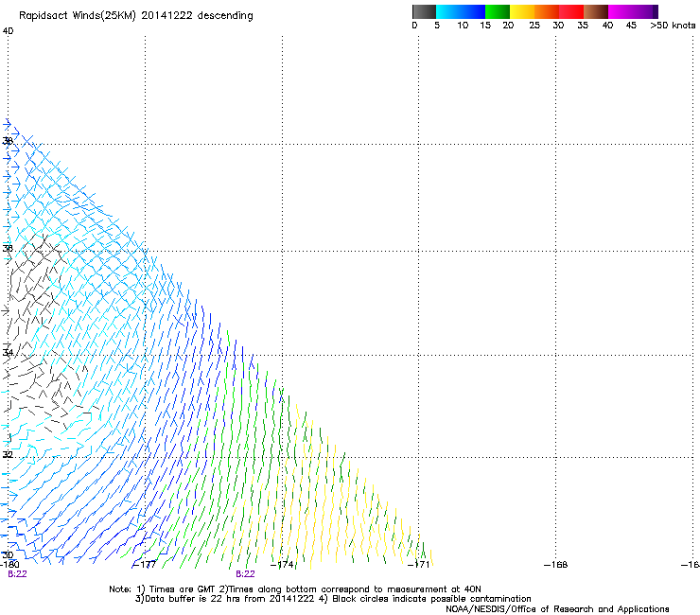Click the purple '8:22' time label under -180
This screenshot has width=700, height=615.
(x=17, y=574)
